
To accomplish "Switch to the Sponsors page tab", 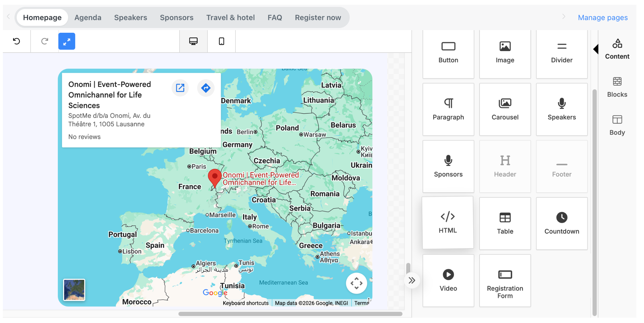I will coord(177,18).
